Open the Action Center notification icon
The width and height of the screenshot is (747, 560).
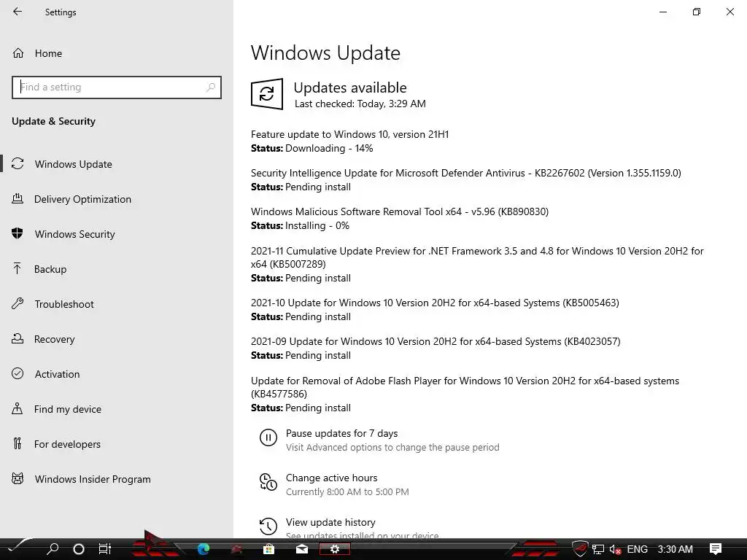pyautogui.click(x=716, y=549)
